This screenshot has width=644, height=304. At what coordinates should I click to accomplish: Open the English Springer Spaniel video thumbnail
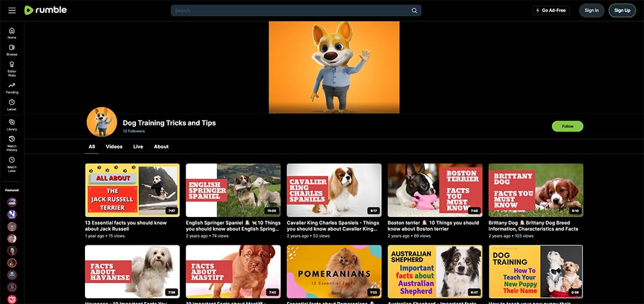coord(233,190)
